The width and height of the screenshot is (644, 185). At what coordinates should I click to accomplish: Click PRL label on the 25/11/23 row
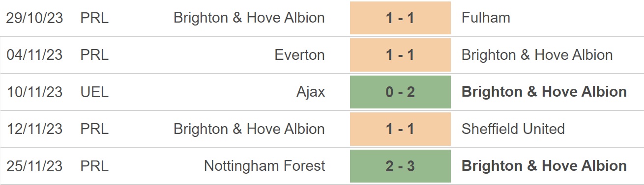point(94,166)
